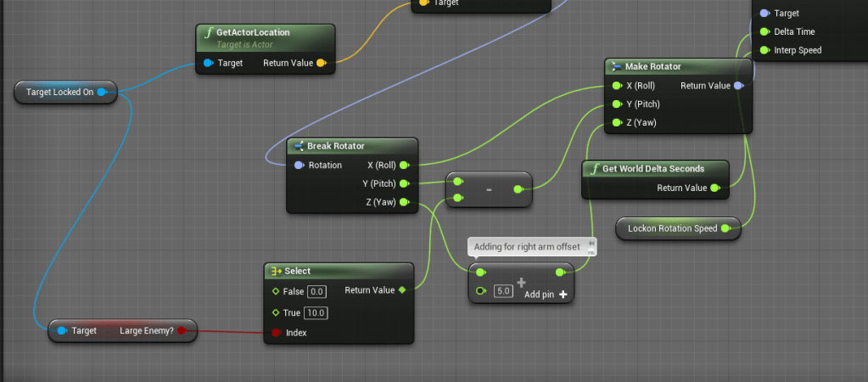Click the 'Adding for right arm offset' comment
The width and height of the screenshot is (868, 382).
(526, 247)
